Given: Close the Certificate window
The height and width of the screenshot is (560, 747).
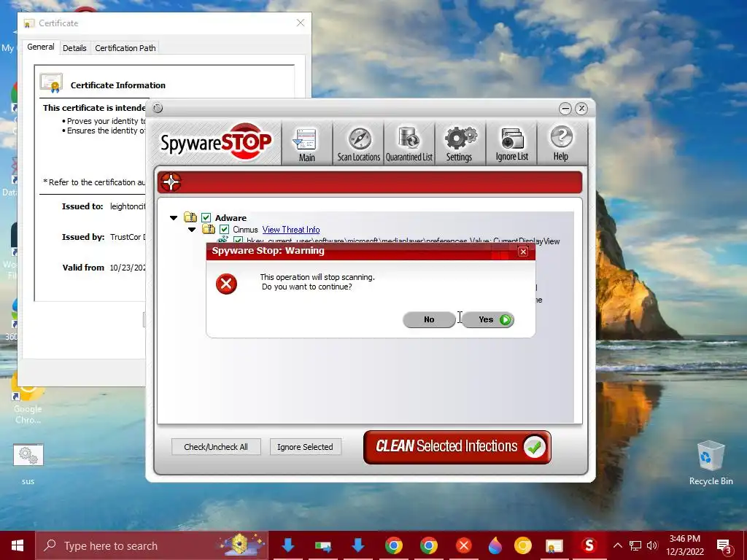Looking at the screenshot, I should point(301,23).
